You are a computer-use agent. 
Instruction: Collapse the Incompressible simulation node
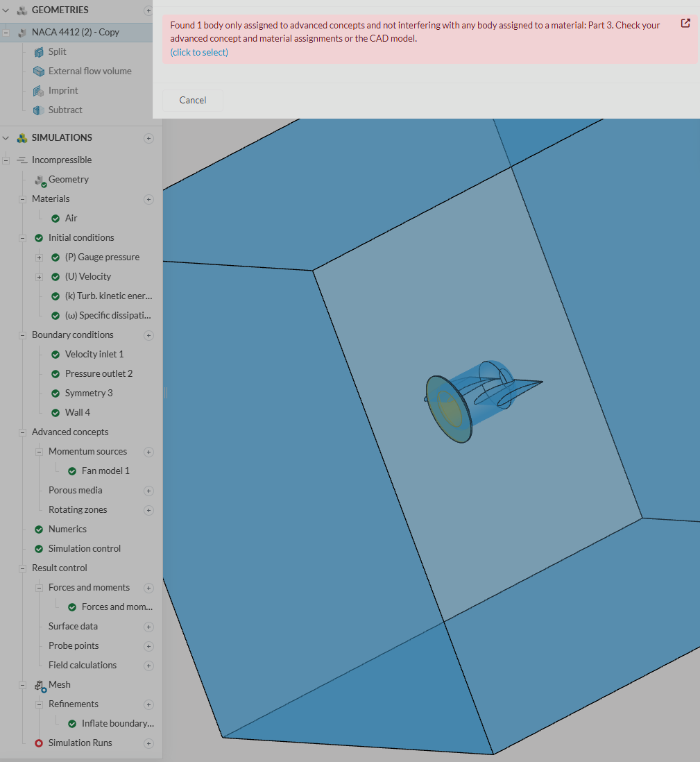click(x=6, y=160)
